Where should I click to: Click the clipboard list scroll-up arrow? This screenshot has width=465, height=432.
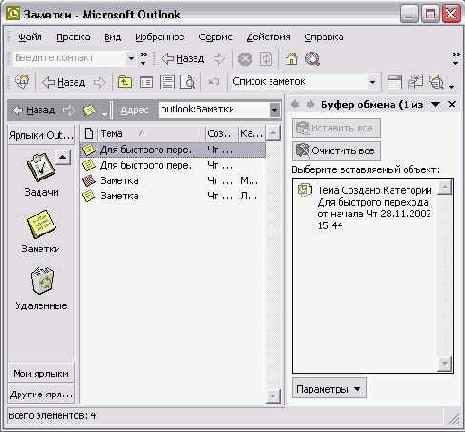(x=445, y=187)
